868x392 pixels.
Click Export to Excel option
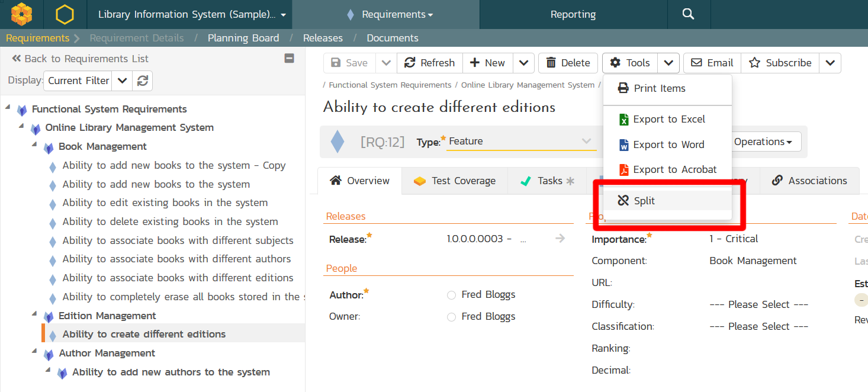[668, 119]
